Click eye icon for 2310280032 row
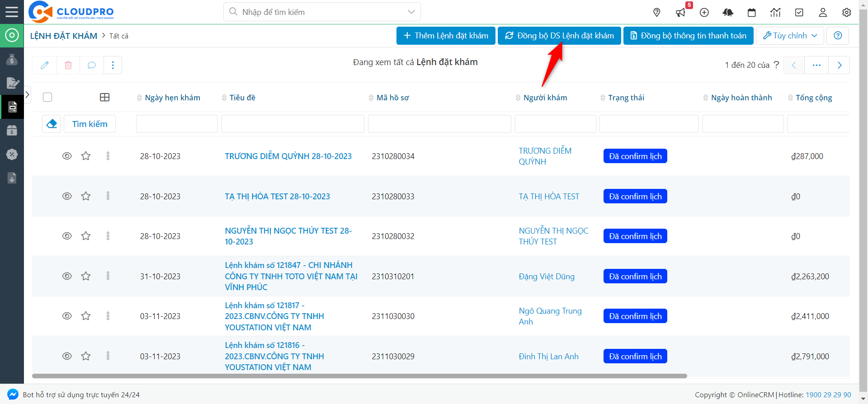This screenshot has width=868, height=404. (x=67, y=236)
